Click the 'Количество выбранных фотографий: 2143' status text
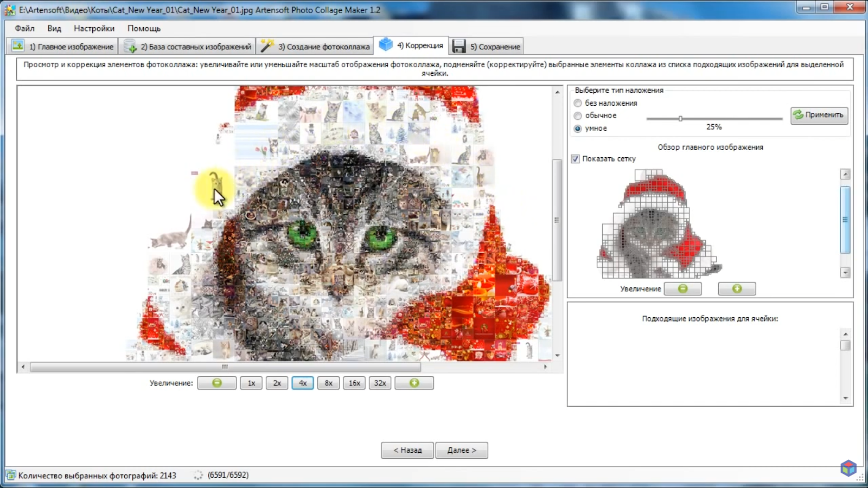The width and height of the screenshot is (868, 488). (x=97, y=476)
